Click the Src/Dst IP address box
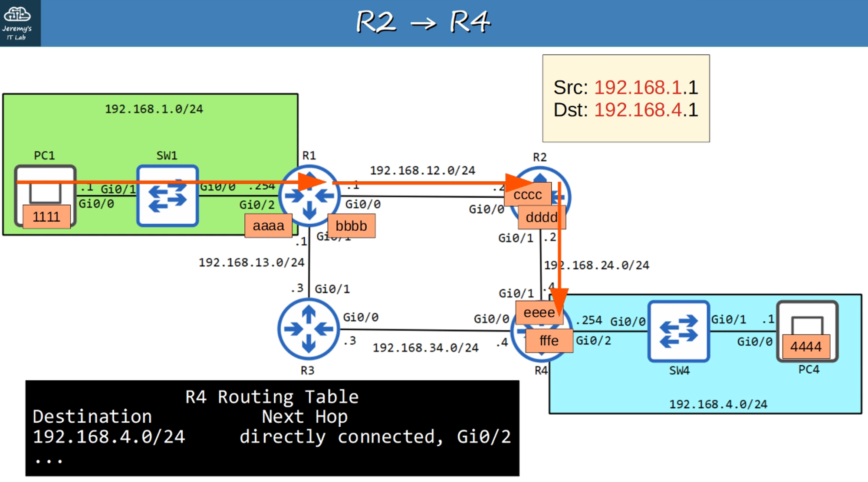 click(625, 98)
